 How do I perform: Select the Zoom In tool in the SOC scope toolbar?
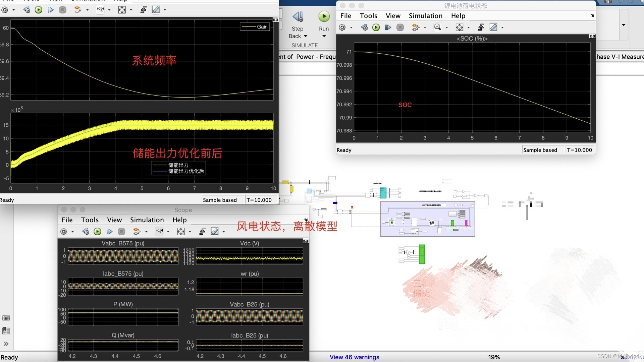pyautogui.click(x=438, y=27)
